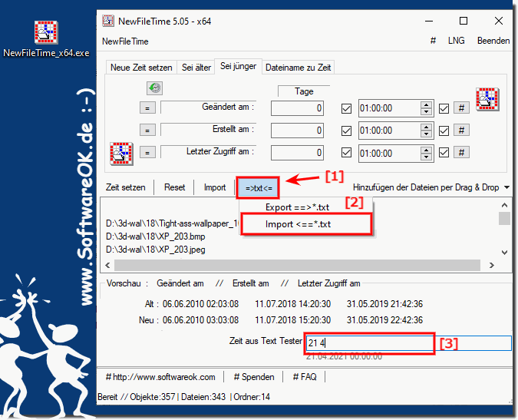
Task: Open the # FAQ link
Action: point(305,377)
